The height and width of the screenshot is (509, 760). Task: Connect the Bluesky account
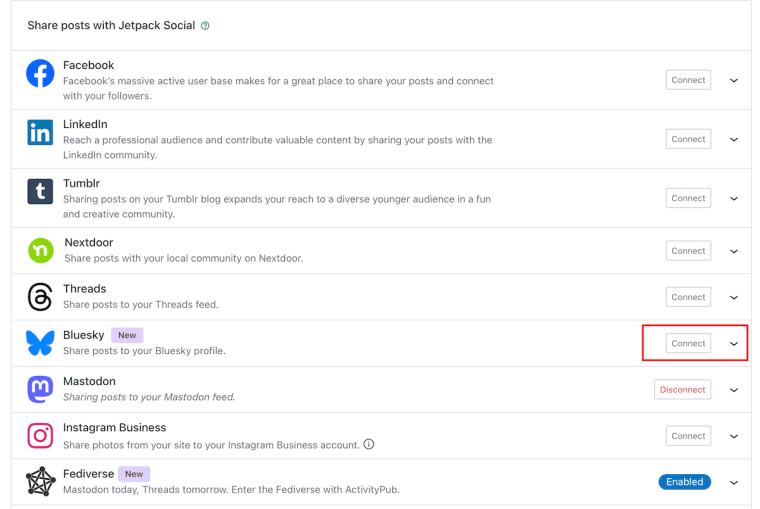[x=688, y=343]
